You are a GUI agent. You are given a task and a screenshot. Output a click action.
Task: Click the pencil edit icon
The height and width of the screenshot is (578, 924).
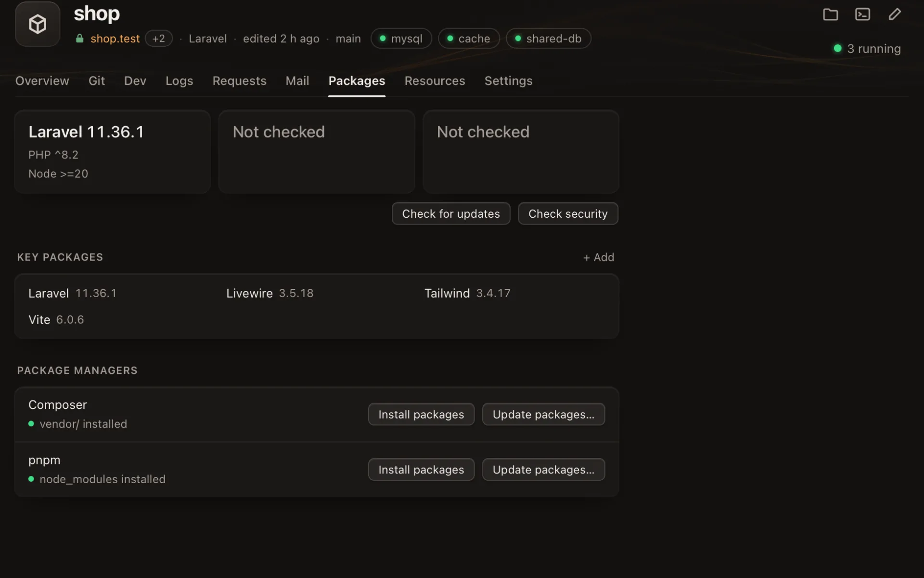[x=895, y=14]
